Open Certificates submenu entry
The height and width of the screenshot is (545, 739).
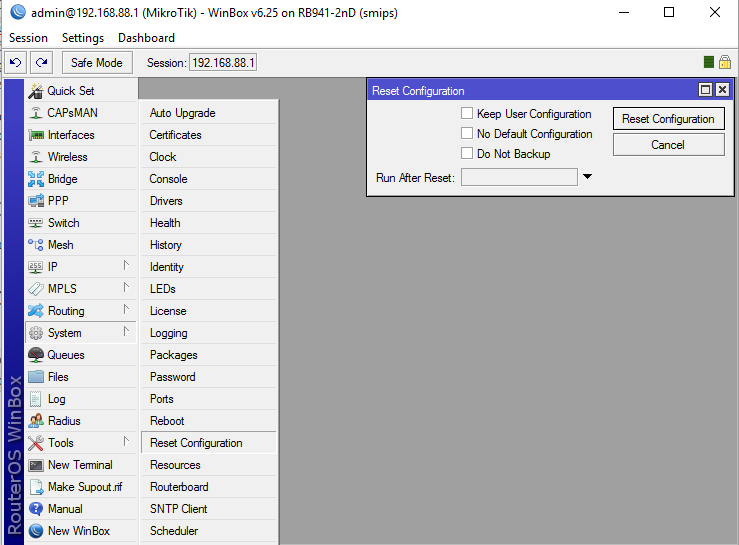click(x=209, y=135)
